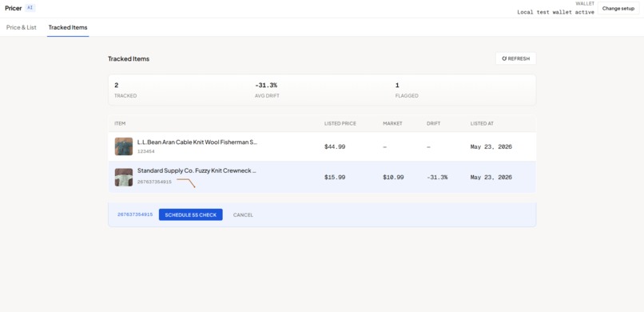Click the Change setup button

(x=618, y=8)
